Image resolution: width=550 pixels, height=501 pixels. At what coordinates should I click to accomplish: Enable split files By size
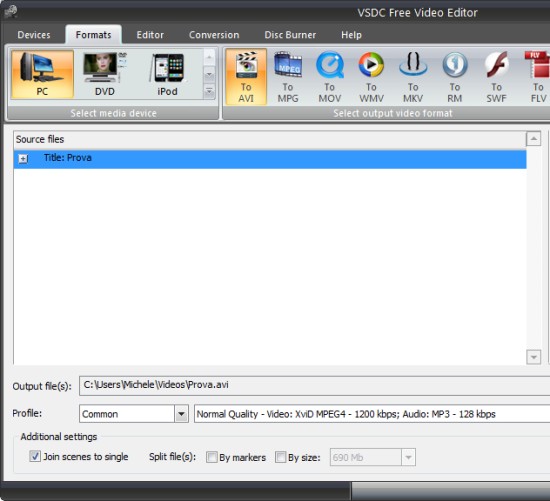pos(280,457)
